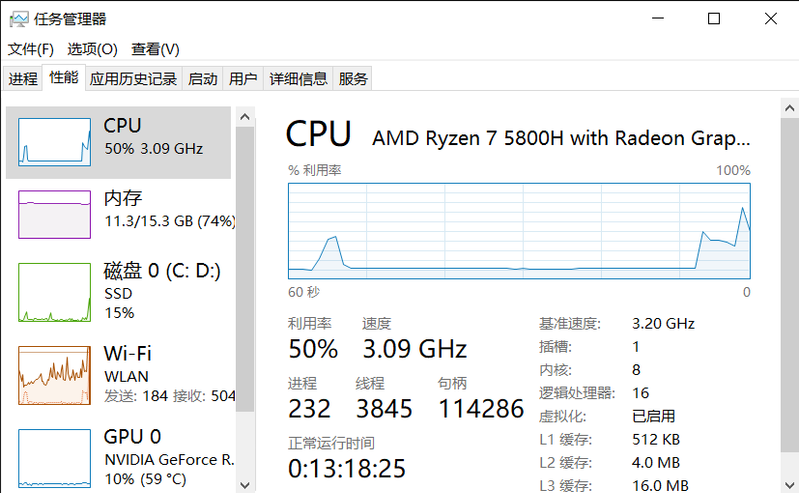Image resolution: width=799 pixels, height=493 pixels.
Task: Click the CPU utilization main graph
Action: pyautogui.click(x=519, y=231)
